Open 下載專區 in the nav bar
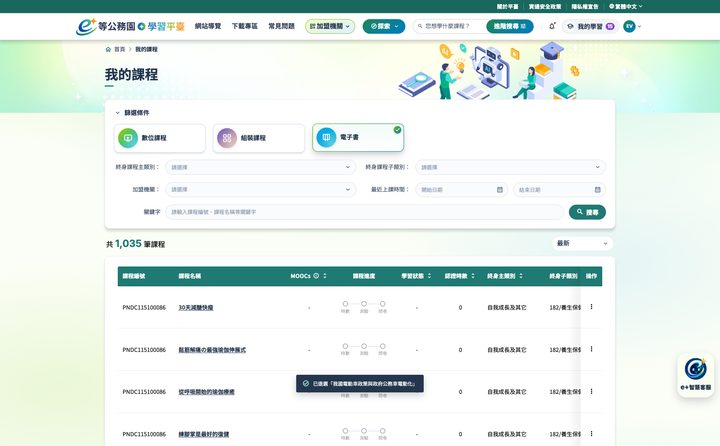Viewport: 720px width, 446px height. 244,26
